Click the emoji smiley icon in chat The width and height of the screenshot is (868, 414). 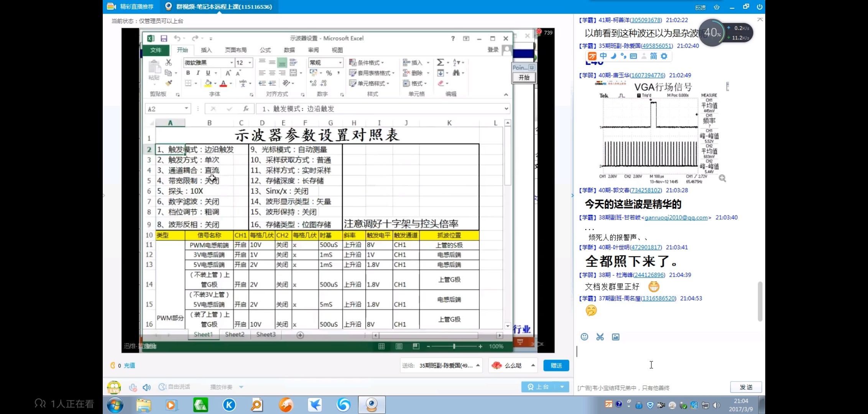point(584,337)
